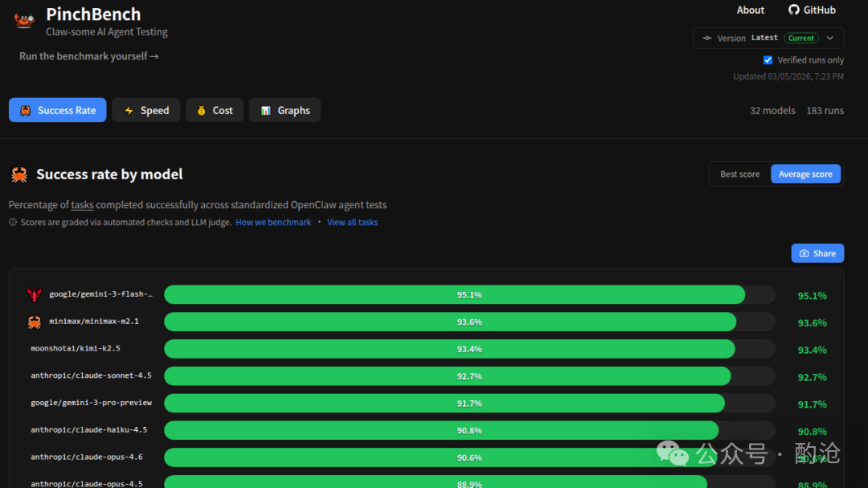The width and height of the screenshot is (868, 488).
Task: Click the lobster icon next to gemini-3-flash
Action: click(35, 294)
